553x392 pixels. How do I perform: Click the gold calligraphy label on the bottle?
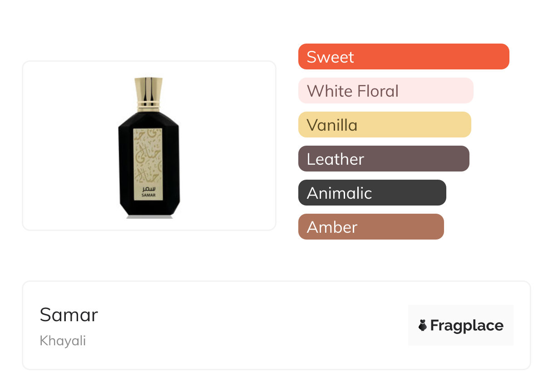[x=149, y=157]
